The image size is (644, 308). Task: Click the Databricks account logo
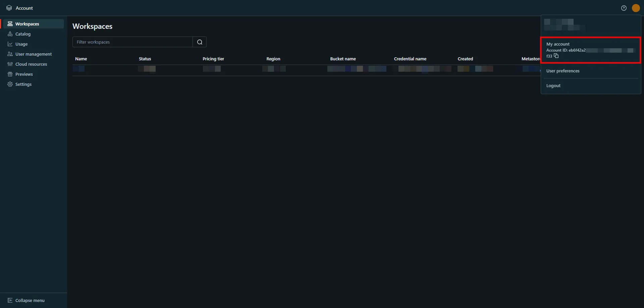[9, 8]
